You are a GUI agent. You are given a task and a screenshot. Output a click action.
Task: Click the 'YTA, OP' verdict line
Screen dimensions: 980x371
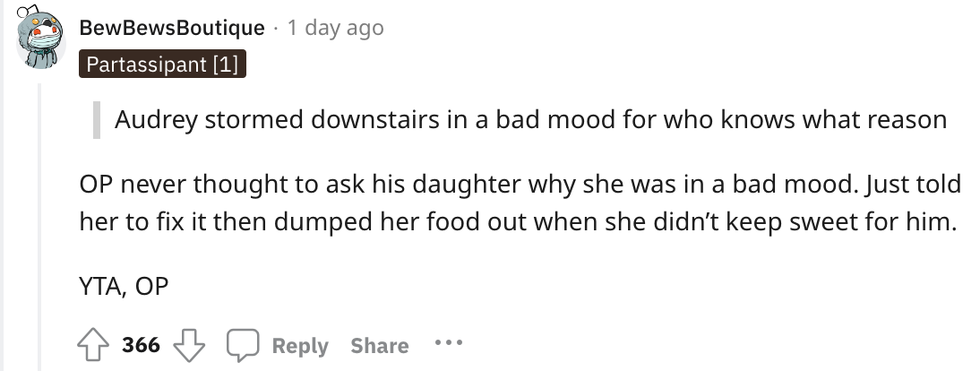[124, 287]
